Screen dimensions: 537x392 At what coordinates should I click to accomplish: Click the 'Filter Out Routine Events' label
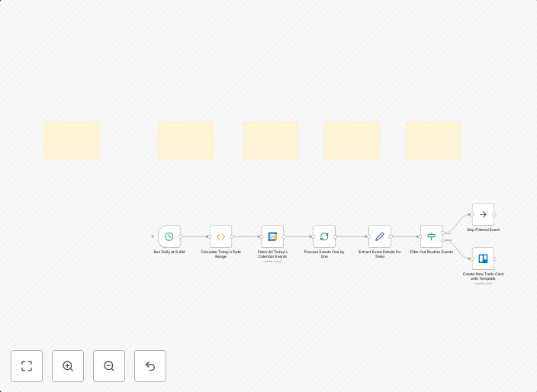pos(432,252)
